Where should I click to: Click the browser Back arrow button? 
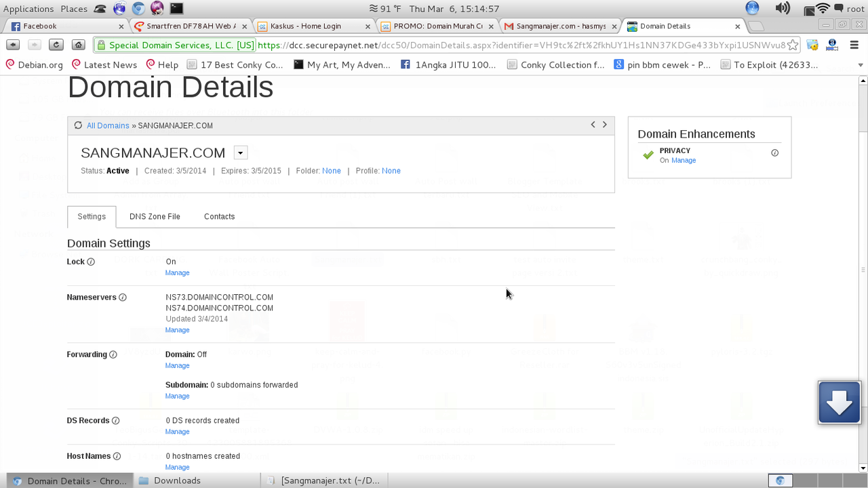click(13, 45)
